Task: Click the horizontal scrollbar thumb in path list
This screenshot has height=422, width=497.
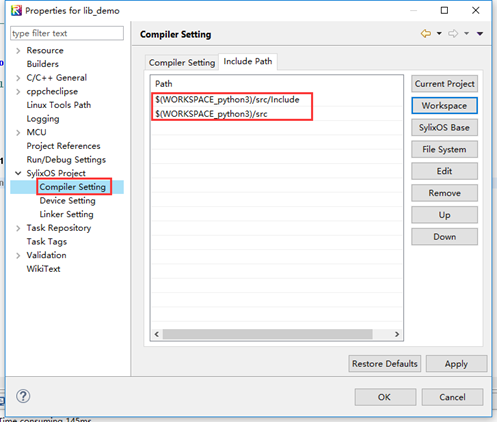Action: click(x=268, y=334)
